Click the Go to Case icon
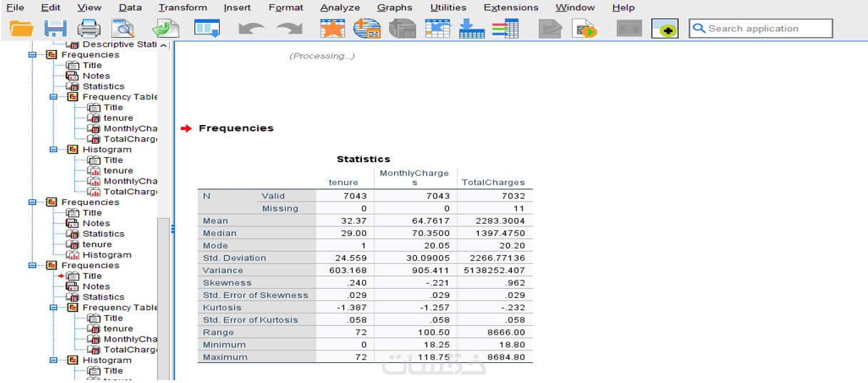The height and width of the screenshot is (383, 868). (367, 29)
